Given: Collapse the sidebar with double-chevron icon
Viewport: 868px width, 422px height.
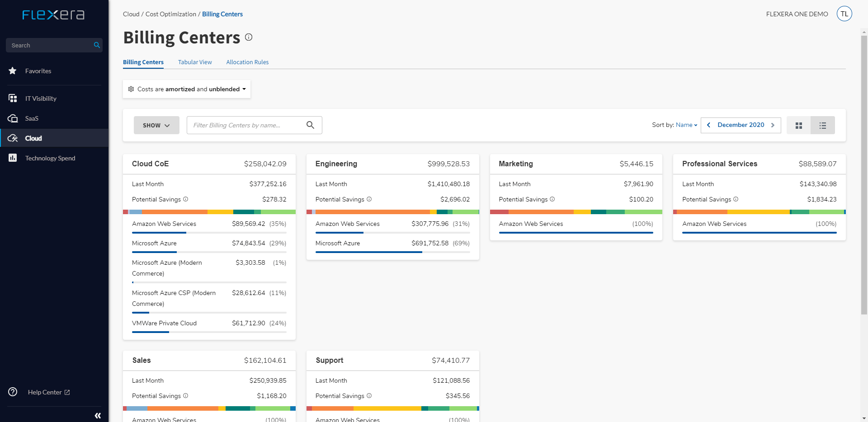Looking at the screenshot, I should pos(98,415).
